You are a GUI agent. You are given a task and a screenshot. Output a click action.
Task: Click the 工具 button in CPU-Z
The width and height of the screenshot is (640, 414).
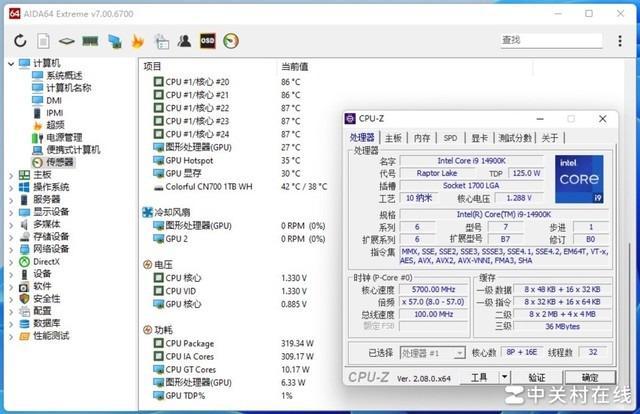click(479, 377)
